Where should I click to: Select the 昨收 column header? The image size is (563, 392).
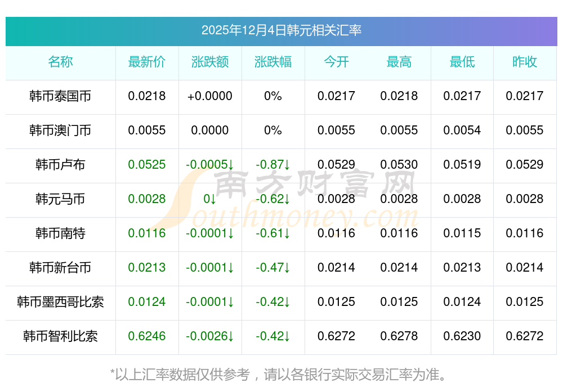(525, 62)
